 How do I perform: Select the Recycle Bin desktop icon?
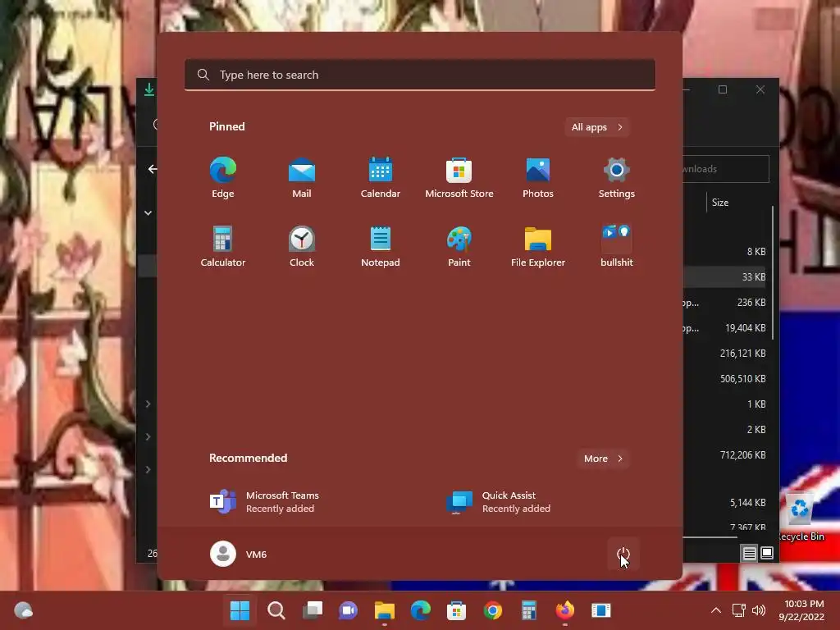pos(801,517)
